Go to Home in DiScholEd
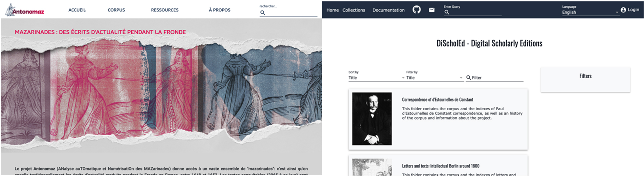644x176 pixels. point(332,10)
